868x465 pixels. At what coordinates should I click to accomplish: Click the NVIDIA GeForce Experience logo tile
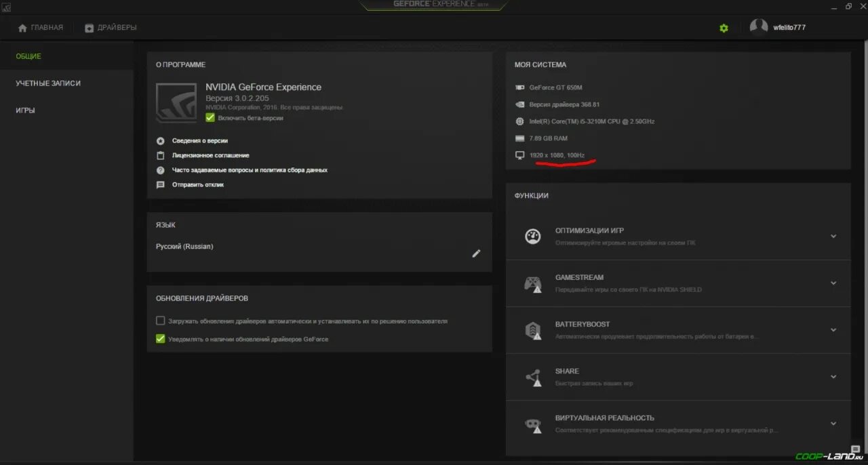[x=176, y=102]
